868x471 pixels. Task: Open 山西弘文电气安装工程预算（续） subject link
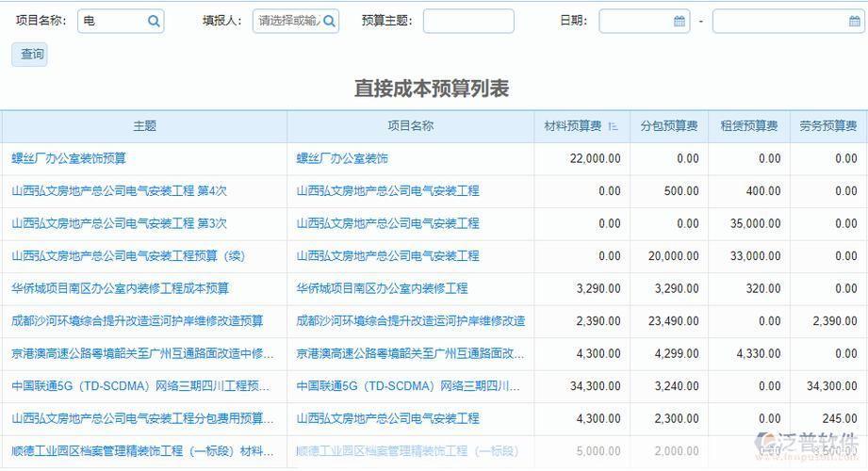point(128,255)
